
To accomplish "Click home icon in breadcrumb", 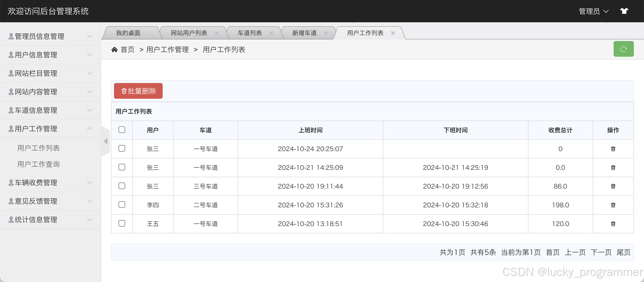I will click(x=115, y=50).
